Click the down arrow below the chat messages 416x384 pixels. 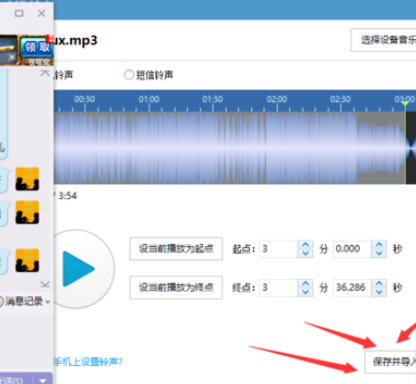click(45, 284)
